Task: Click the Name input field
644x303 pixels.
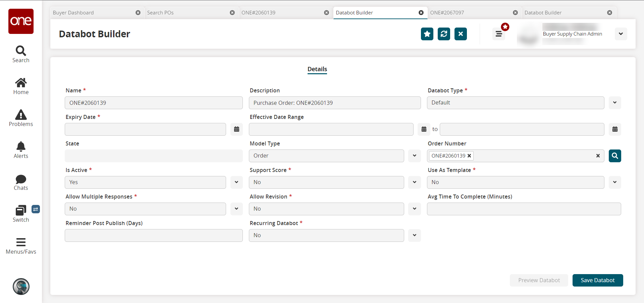Action: click(x=154, y=103)
